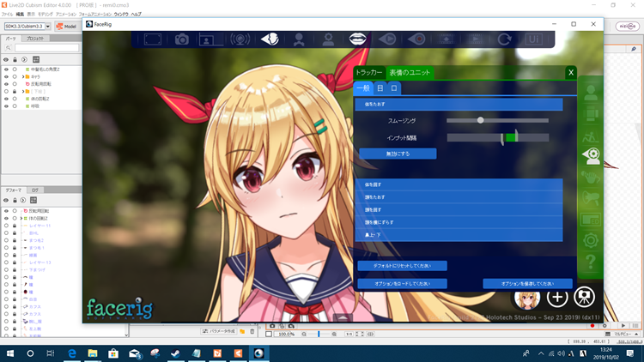Expand the 頭を回す section in FaceRig panel
This screenshot has height=362, width=644.
pos(459,209)
